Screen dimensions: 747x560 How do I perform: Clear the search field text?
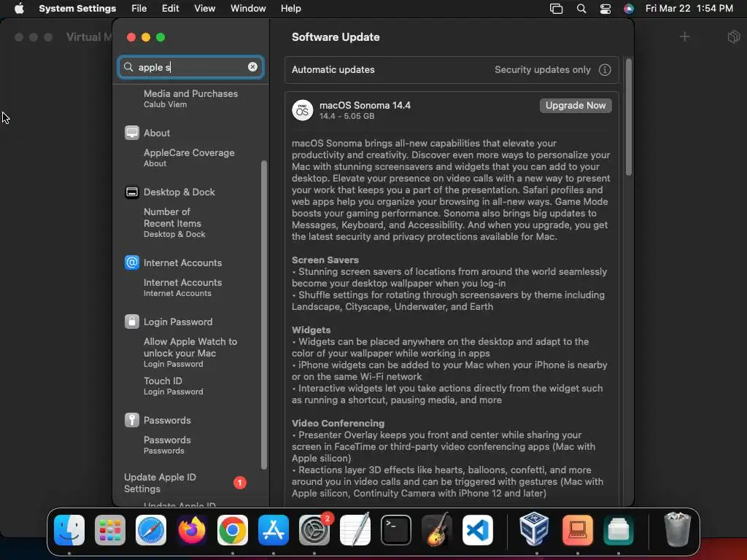(252, 67)
